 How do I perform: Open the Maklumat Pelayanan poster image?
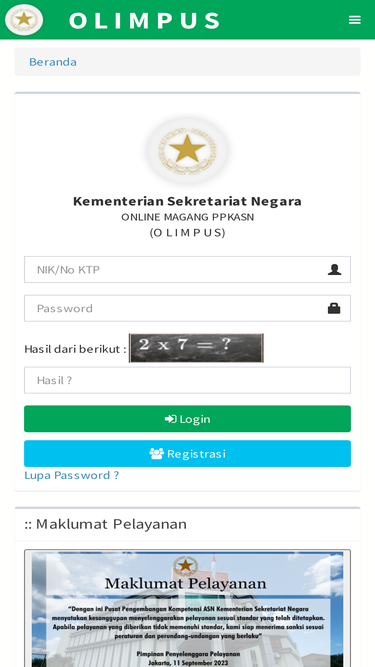click(x=188, y=608)
